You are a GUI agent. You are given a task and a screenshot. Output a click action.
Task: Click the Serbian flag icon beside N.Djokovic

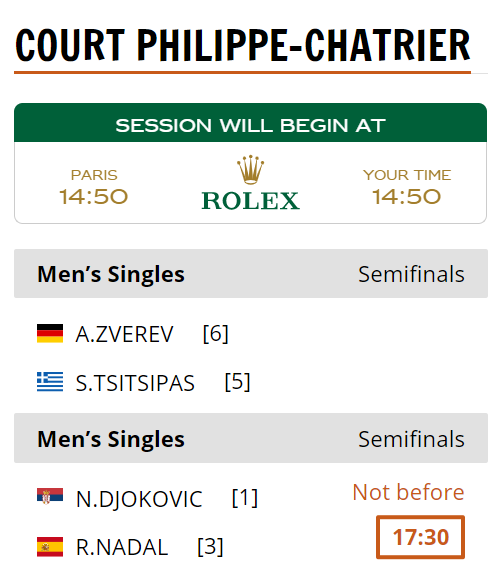(50, 496)
